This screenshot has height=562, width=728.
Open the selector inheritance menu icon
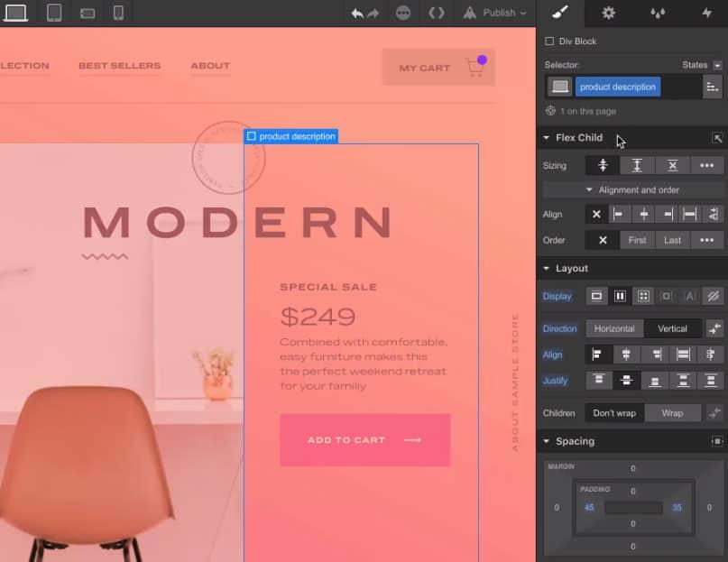[x=713, y=87]
